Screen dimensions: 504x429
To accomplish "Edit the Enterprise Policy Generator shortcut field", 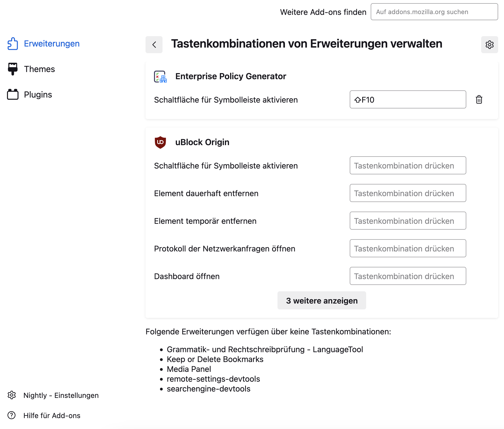I will 408,100.
